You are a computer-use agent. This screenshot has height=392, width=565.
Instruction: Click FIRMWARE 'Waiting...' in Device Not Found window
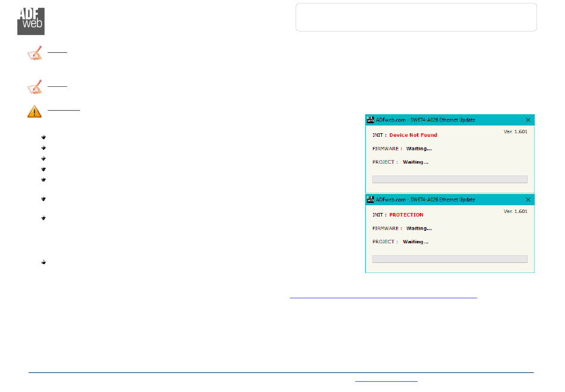click(x=419, y=149)
